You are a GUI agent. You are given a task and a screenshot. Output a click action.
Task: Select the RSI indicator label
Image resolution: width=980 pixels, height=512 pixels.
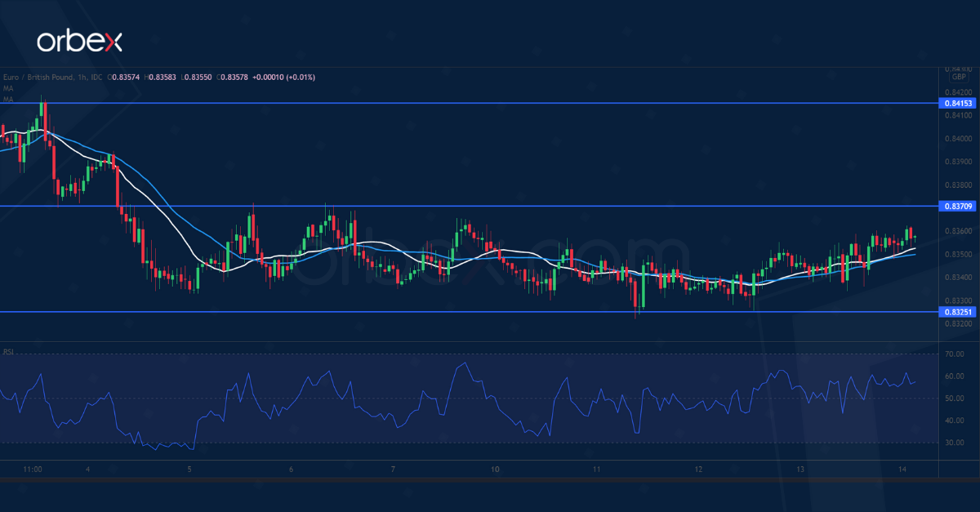(8, 352)
